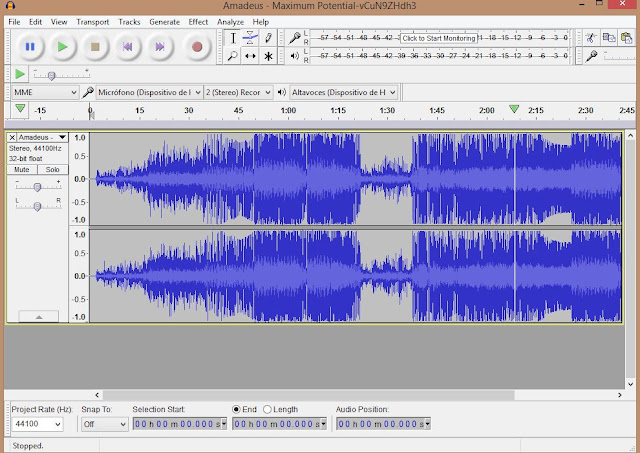Open the Selection Start time format arrow
Image resolution: width=640 pixels, height=453 pixels.
(224, 424)
